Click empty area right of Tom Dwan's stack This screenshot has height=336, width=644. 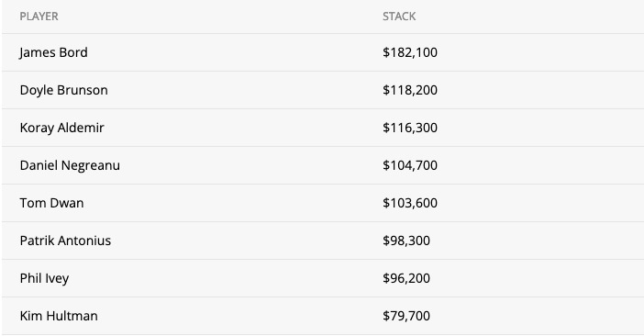(540, 203)
